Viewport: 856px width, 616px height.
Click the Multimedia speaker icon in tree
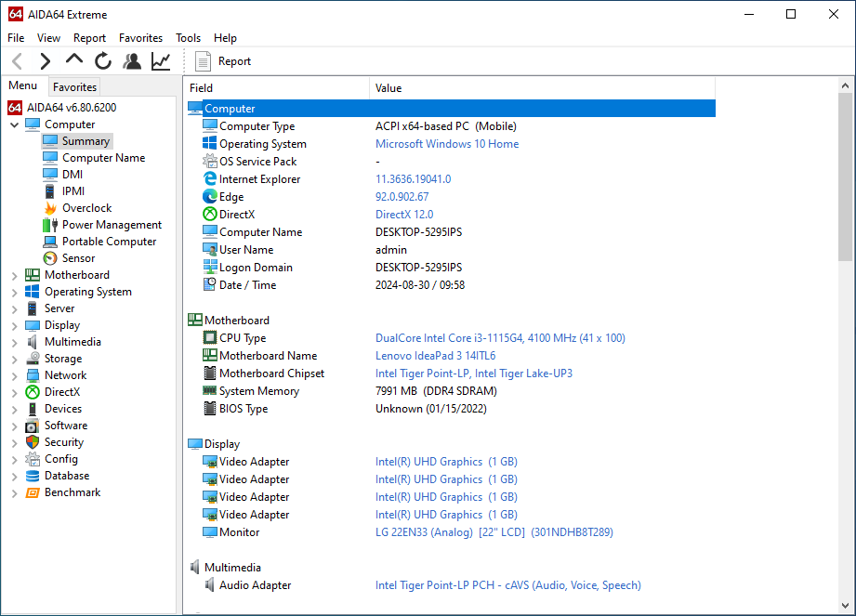click(x=33, y=342)
